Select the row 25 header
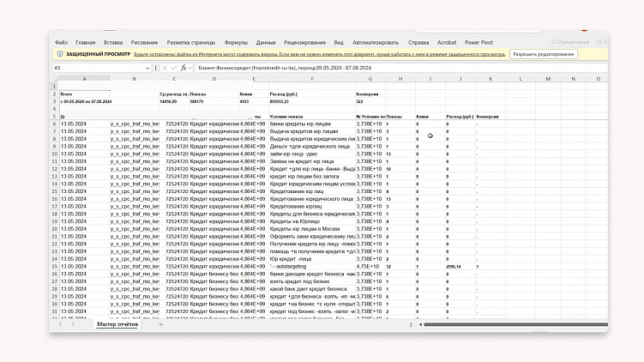 click(x=54, y=267)
